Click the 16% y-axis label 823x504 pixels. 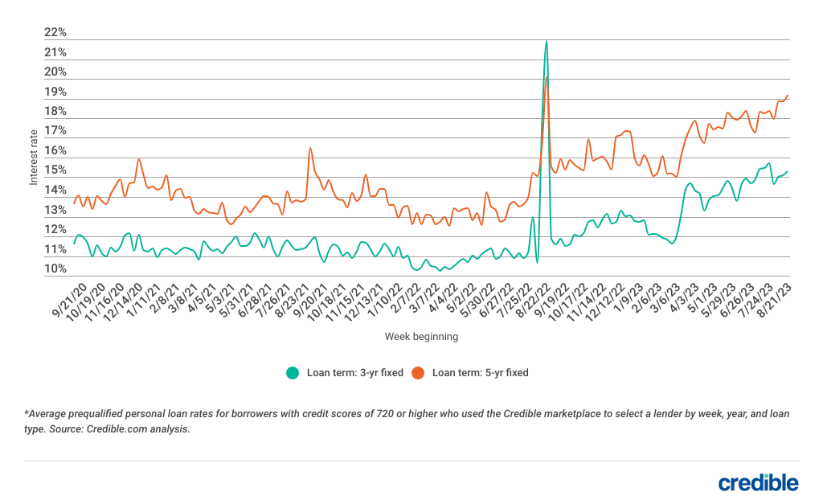point(55,151)
